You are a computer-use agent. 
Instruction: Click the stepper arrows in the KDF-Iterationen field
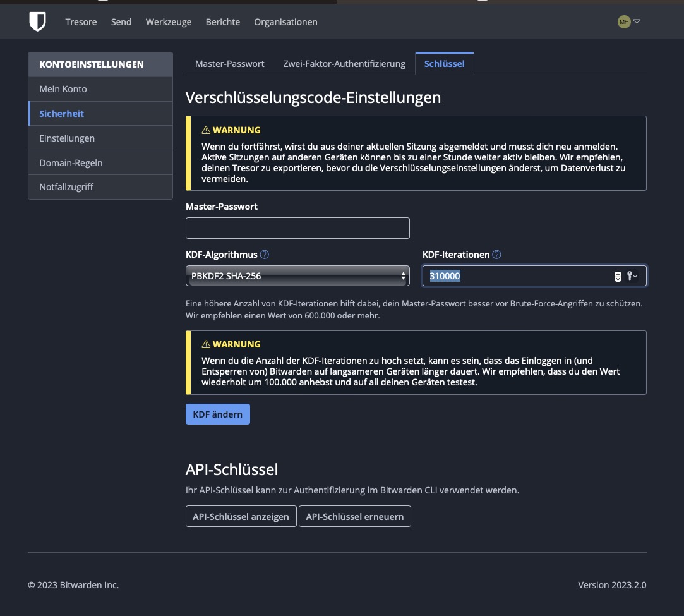point(618,276)
